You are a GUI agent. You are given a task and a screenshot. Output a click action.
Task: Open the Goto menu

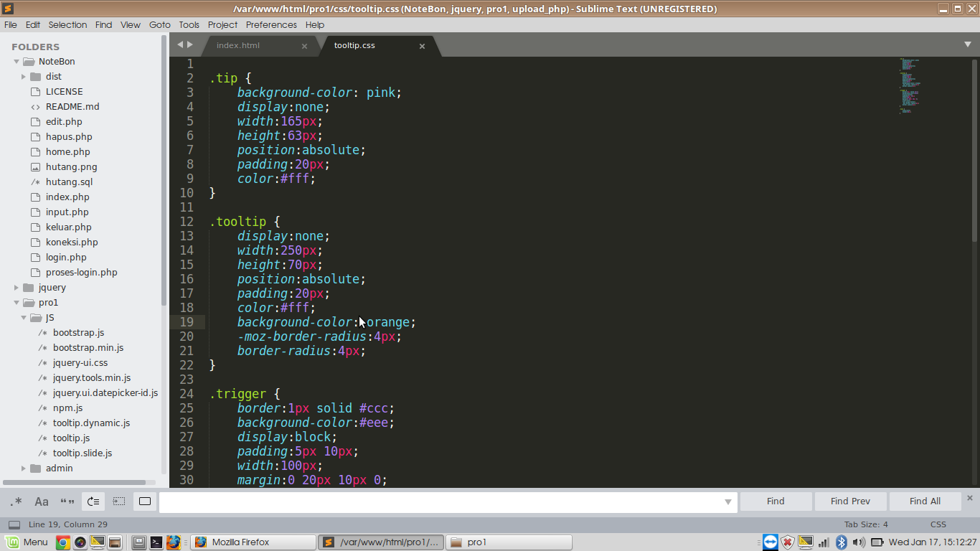click(160, 24)
